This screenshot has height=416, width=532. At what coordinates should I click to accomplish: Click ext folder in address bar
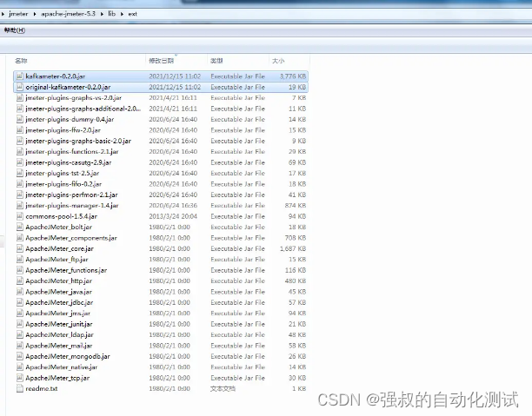pos(132,14)
